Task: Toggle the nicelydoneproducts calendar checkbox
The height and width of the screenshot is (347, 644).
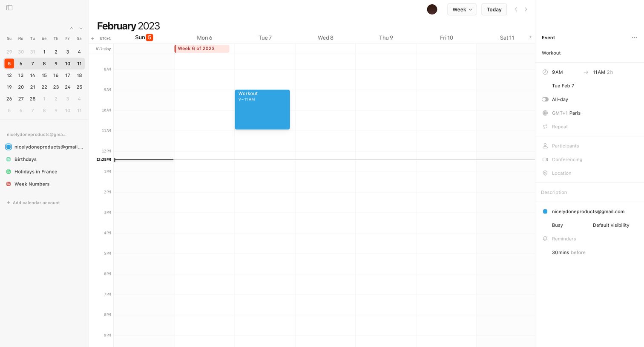Action: point(9,147)
